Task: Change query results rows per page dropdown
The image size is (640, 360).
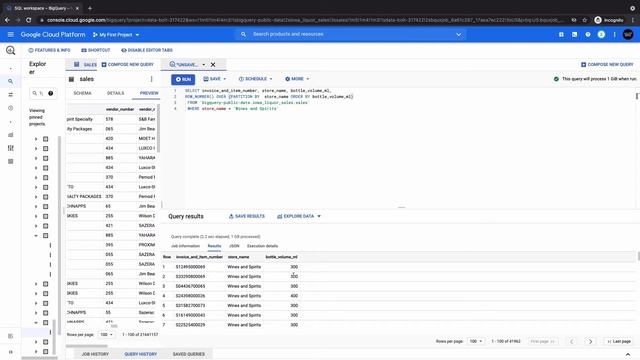Action: (x=476, y=341)
